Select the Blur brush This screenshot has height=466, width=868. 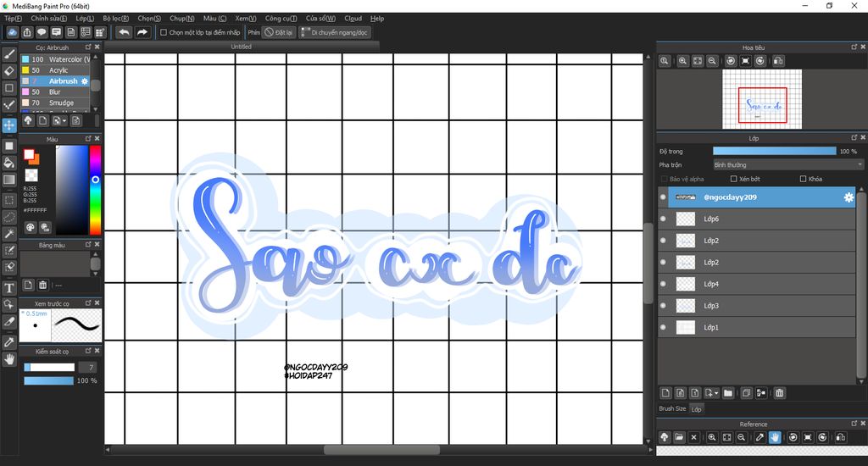55,92
